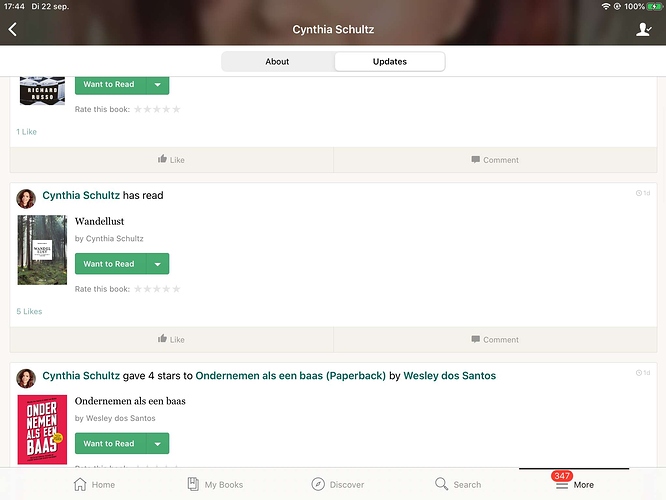Open Cynthia Schultz link in 'gave 4 stars' post

tap(81, 376)
